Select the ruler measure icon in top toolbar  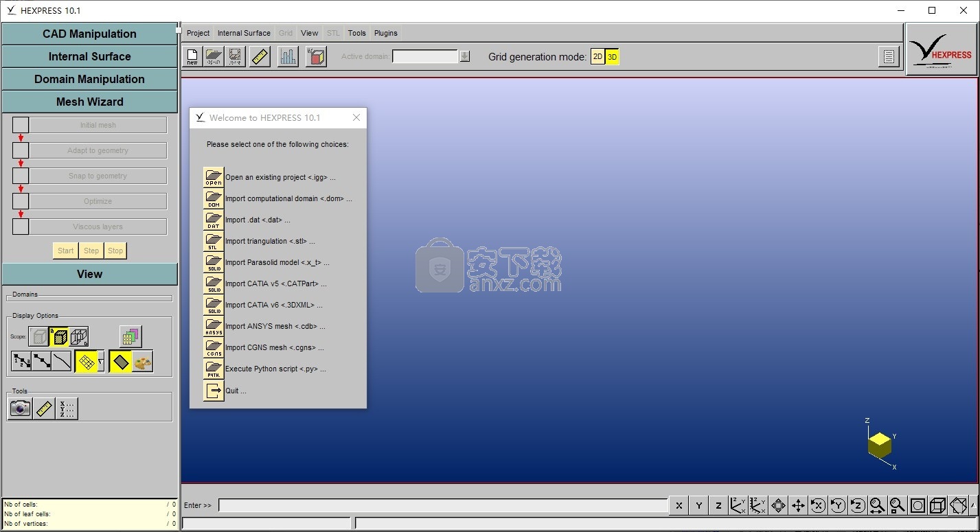point(260,56)
